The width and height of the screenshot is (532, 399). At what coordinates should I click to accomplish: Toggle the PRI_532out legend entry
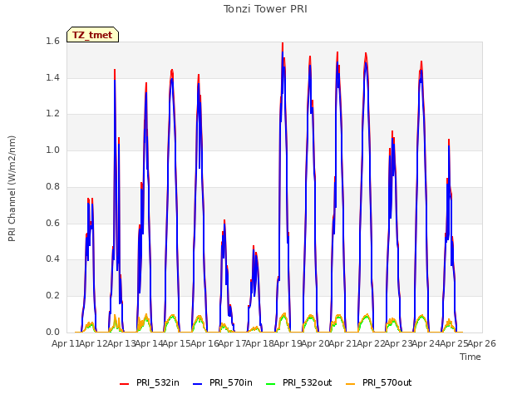[299, 382]
